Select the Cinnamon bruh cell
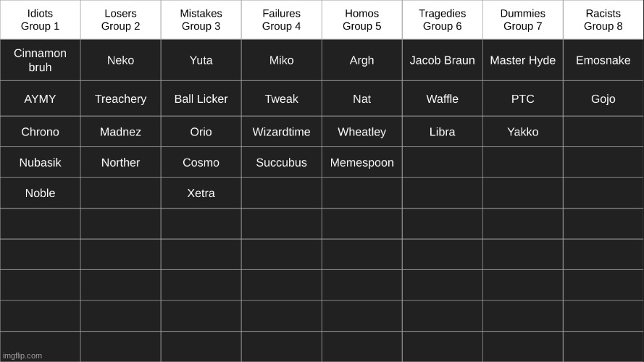The width and height of the screenshot is (644, 362). [x=40, y=60]
